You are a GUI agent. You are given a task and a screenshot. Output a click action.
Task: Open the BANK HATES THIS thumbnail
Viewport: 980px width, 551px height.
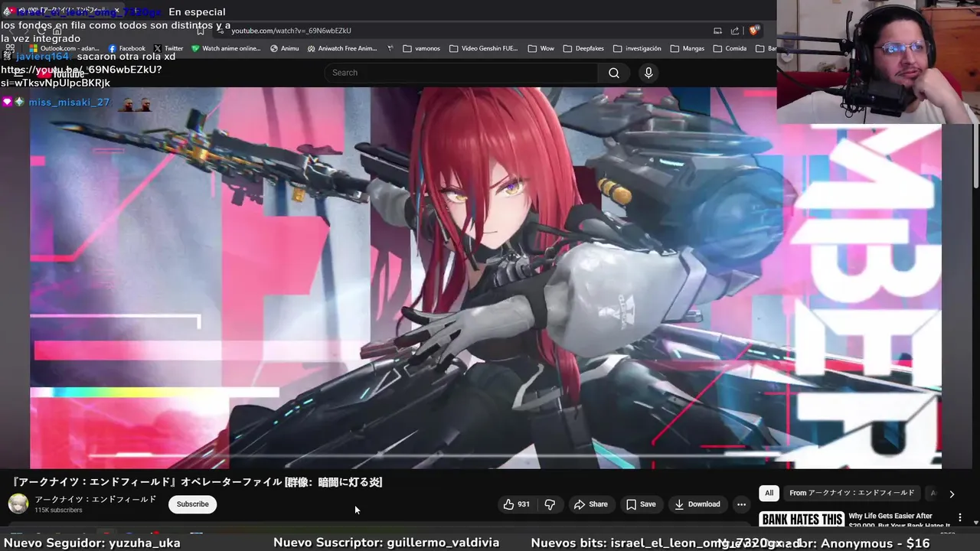coord(802,520)
